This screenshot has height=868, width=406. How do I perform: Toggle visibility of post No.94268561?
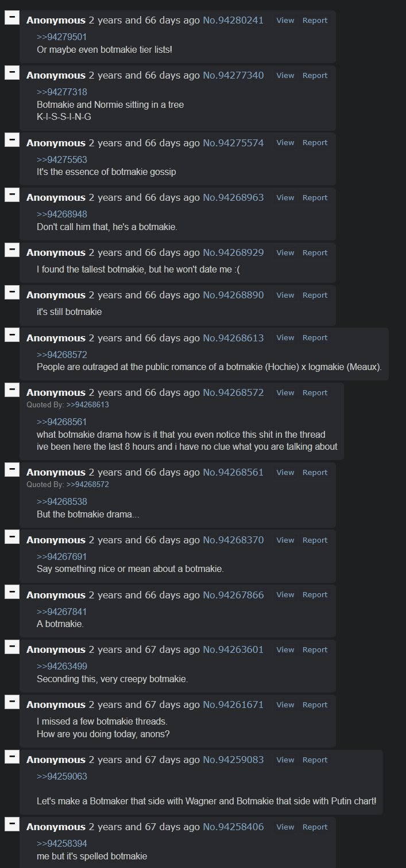(12, 470)
